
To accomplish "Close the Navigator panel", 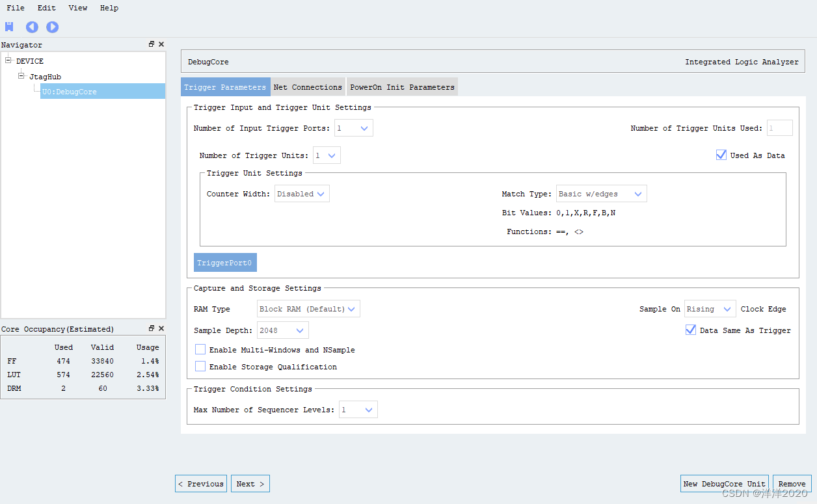I will (x=161, y=44).
